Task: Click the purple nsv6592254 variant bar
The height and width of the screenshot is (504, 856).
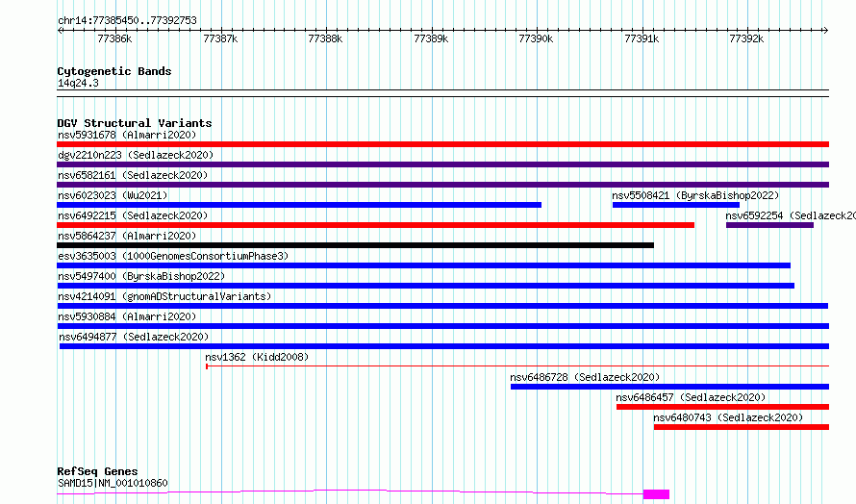Action: point(769,225)
